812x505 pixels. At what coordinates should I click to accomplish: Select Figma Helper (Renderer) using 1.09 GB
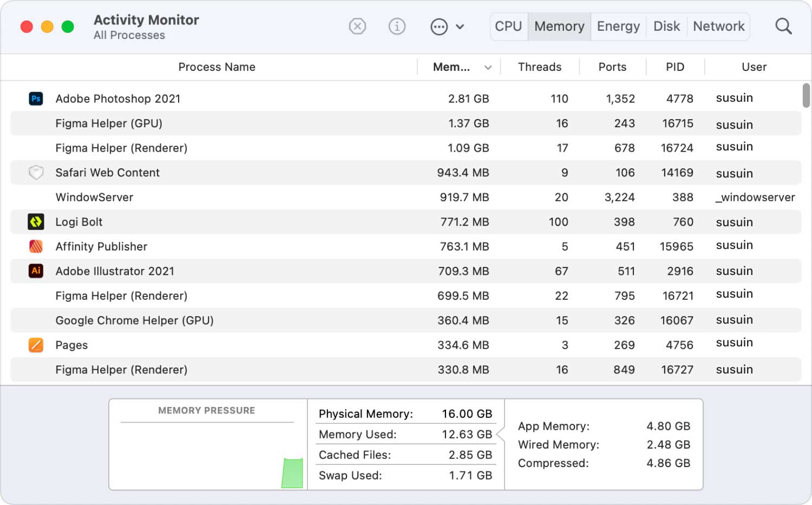click(406, 148)
